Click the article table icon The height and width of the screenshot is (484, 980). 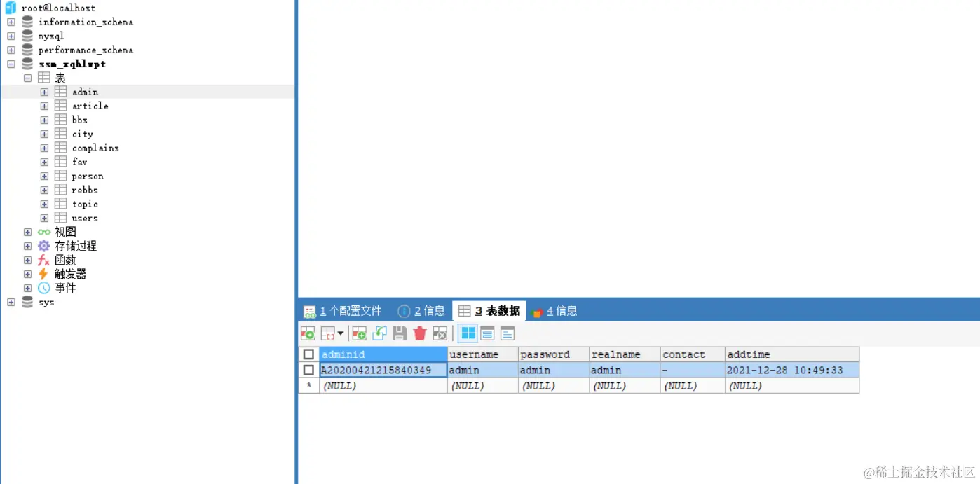coord(61,106)
